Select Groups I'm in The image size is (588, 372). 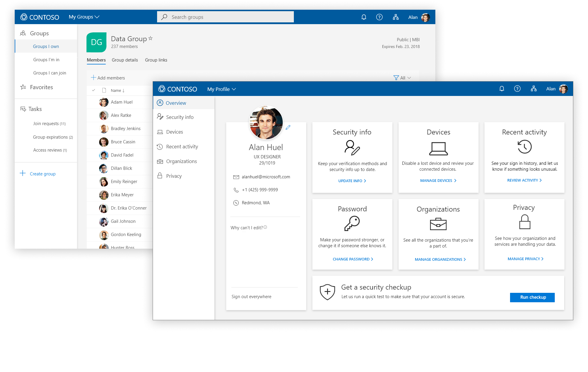46,60
